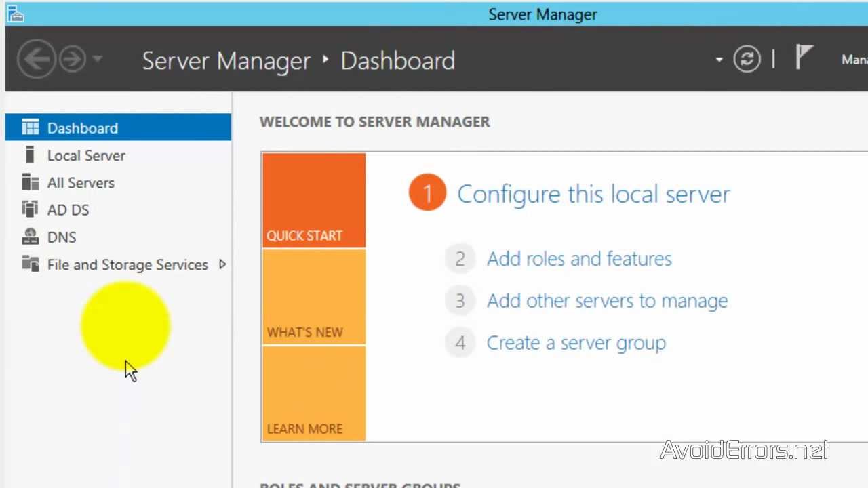The image size is (868, 488).
Task: Click the AD DS icon in sidebar
Action: [x=31, y=209]
